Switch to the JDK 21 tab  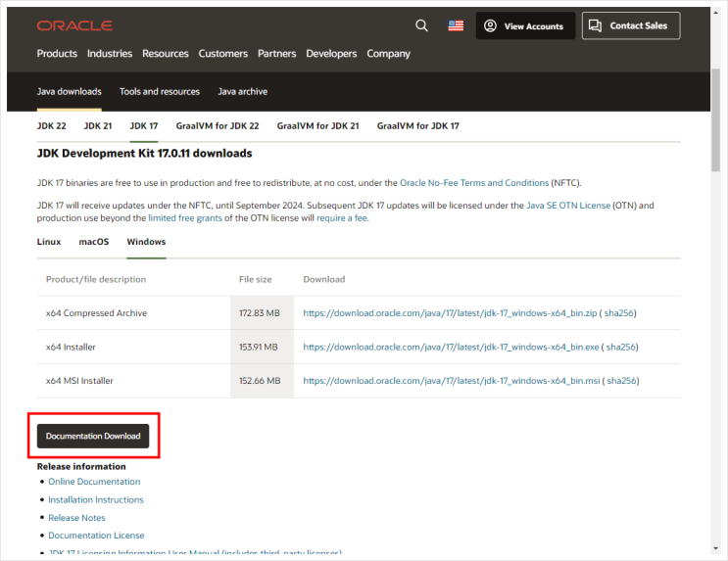(x=98, y=125)
